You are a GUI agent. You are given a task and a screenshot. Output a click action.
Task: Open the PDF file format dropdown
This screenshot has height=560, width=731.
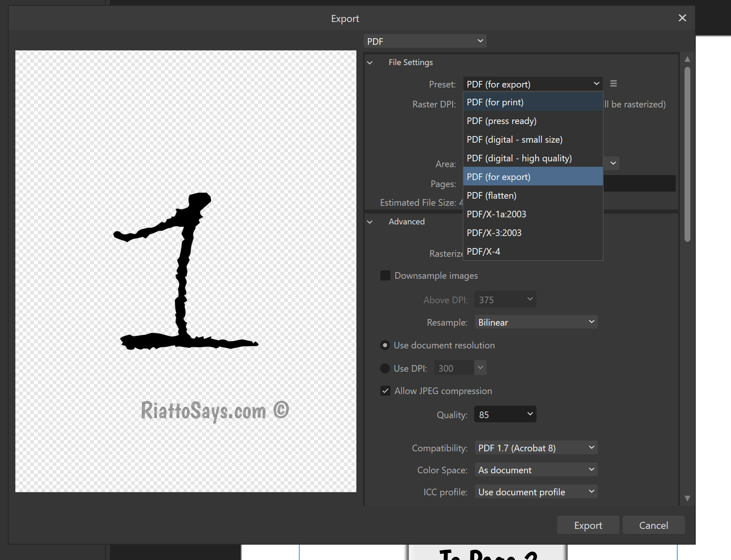coord(425,41)
